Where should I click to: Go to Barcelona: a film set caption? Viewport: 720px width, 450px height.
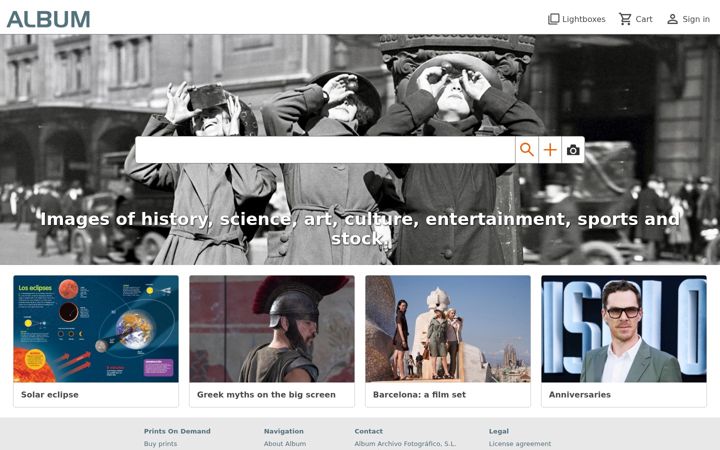pyautogui.click(x=419, y=394)
